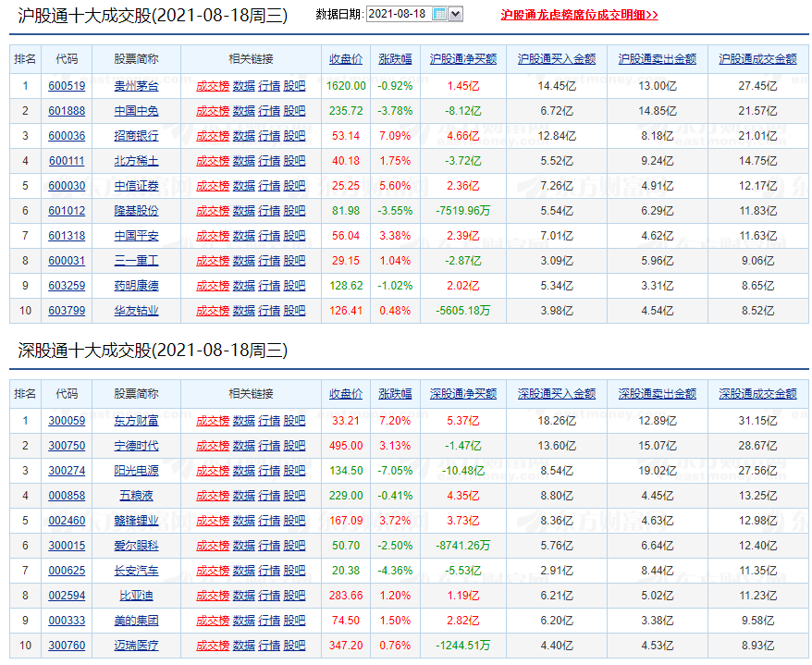Viewport: 812px width, 665px height.
Task: Open 数据 link in 宁德时代 row
Action: (244, 446)
